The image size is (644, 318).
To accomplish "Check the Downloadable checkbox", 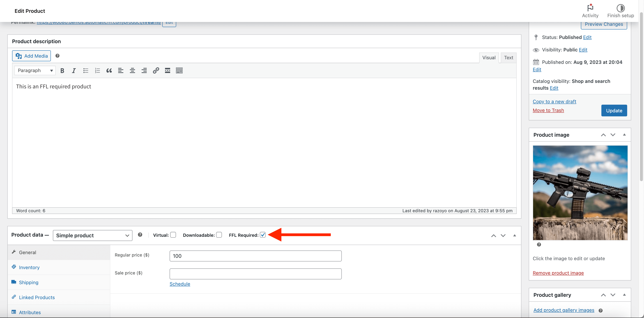I will (219, 235).
